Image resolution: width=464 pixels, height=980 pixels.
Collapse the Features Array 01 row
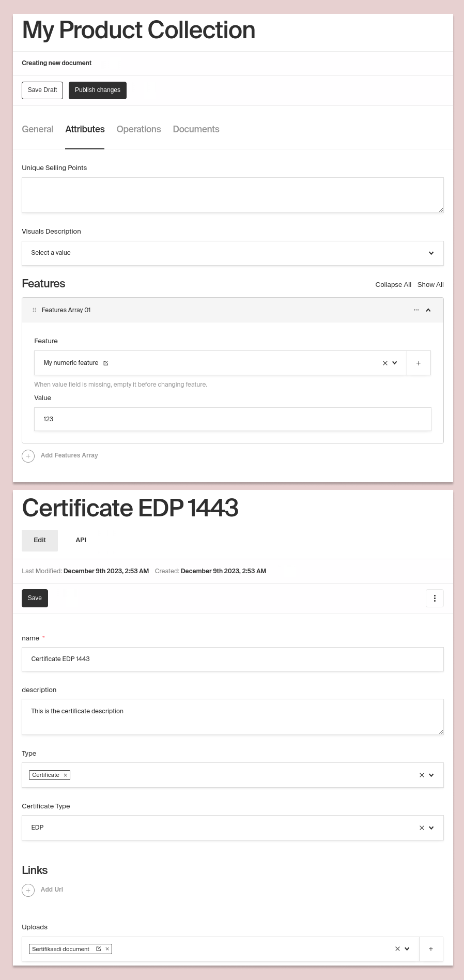(x=428, y=310)
